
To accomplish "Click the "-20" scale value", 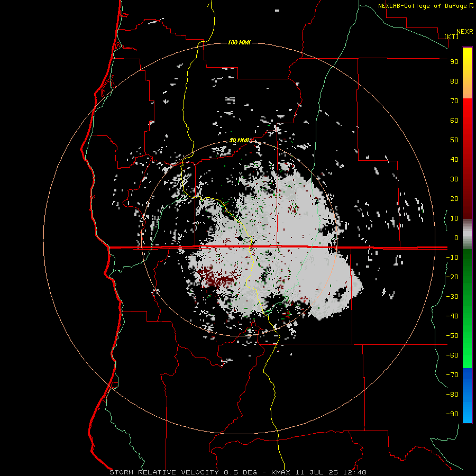I will tap(452, 277).
